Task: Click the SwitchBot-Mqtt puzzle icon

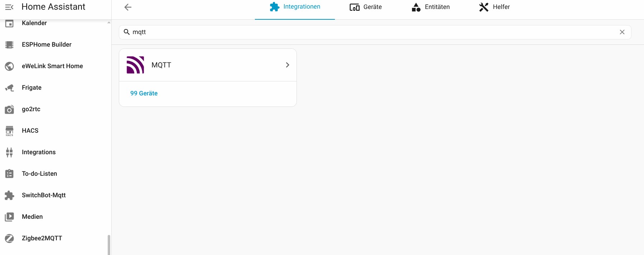Action: pos(9,195)
